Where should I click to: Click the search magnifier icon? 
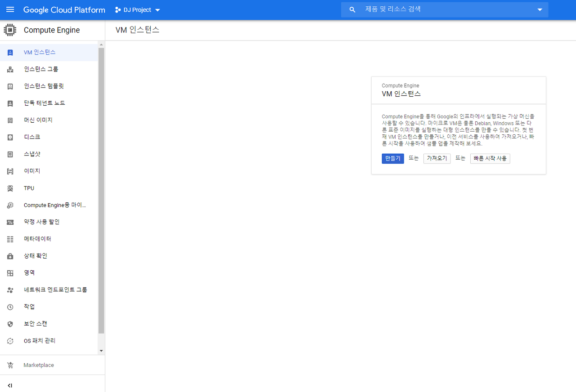pyautogui.click(x=352, y=9)
